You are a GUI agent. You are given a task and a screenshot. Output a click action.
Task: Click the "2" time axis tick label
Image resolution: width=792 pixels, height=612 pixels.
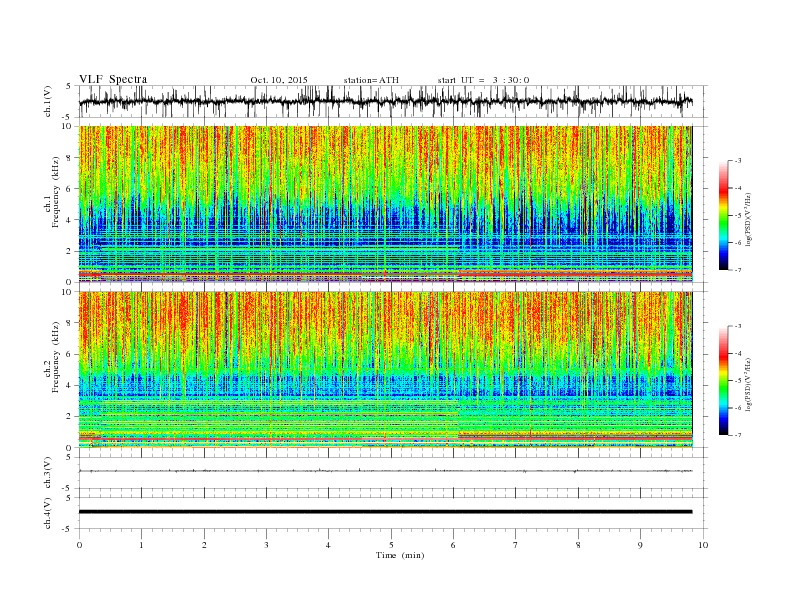pyautogui.click(x=204, y=545)
